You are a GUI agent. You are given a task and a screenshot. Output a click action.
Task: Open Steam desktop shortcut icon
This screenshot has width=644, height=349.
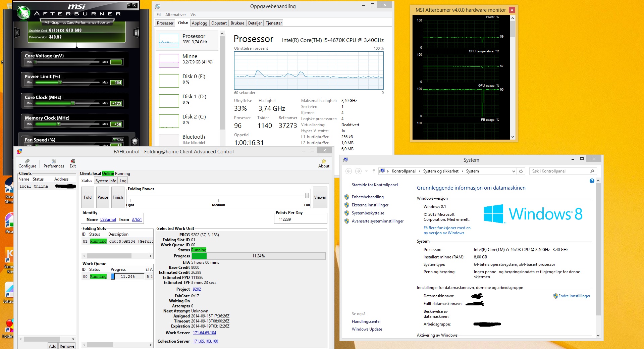tap(9, 191)
